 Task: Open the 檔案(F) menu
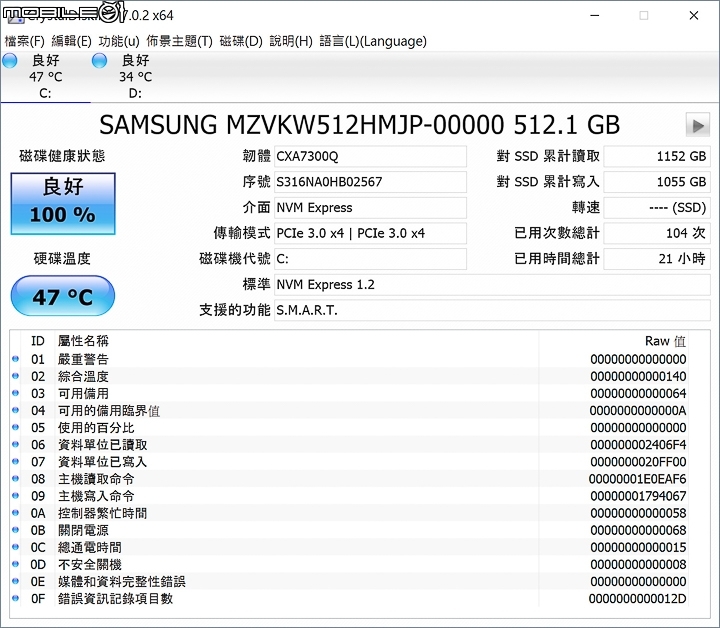pos(24,41)
